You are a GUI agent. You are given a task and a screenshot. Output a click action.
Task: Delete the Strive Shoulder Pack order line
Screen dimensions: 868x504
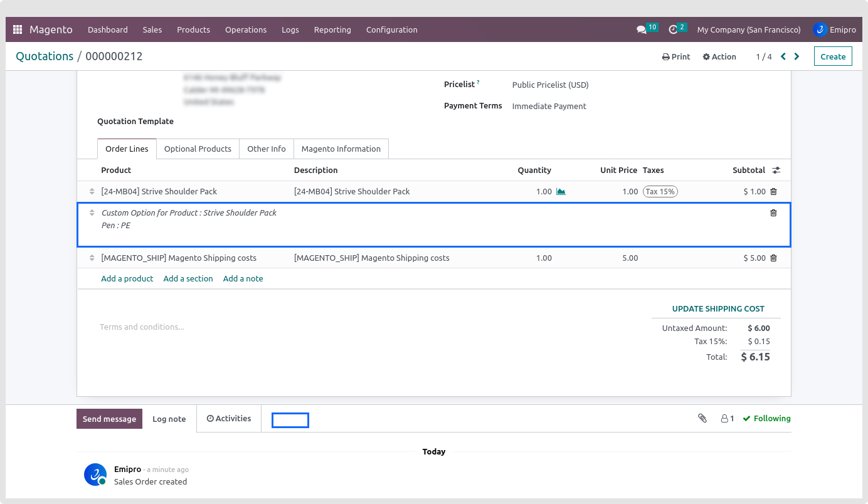pos(773,192)
